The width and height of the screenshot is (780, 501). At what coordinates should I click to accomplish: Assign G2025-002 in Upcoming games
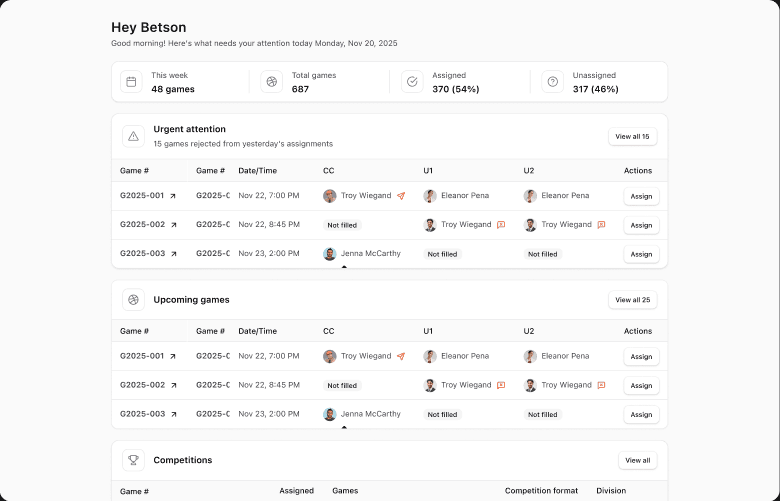(641, 386)
